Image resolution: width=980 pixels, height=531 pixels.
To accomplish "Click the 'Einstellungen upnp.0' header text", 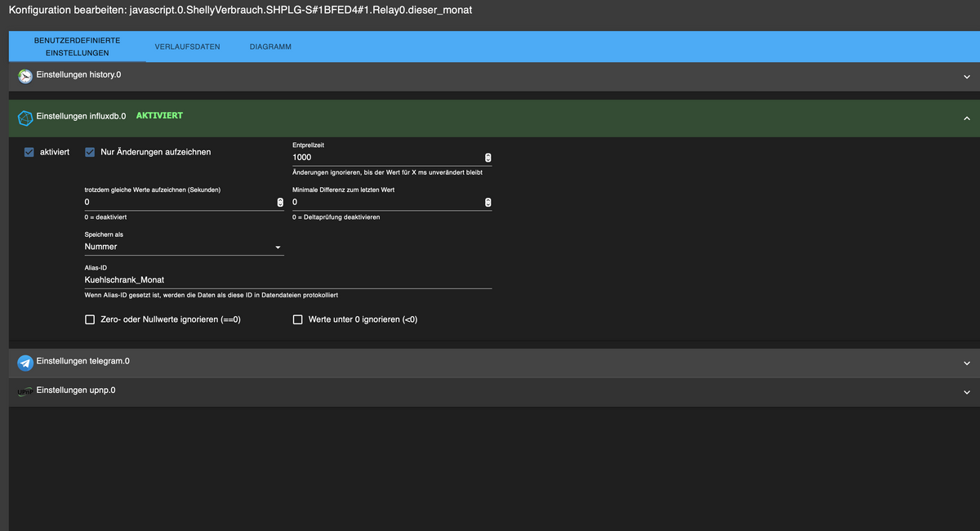I will [x=76, y=390].
